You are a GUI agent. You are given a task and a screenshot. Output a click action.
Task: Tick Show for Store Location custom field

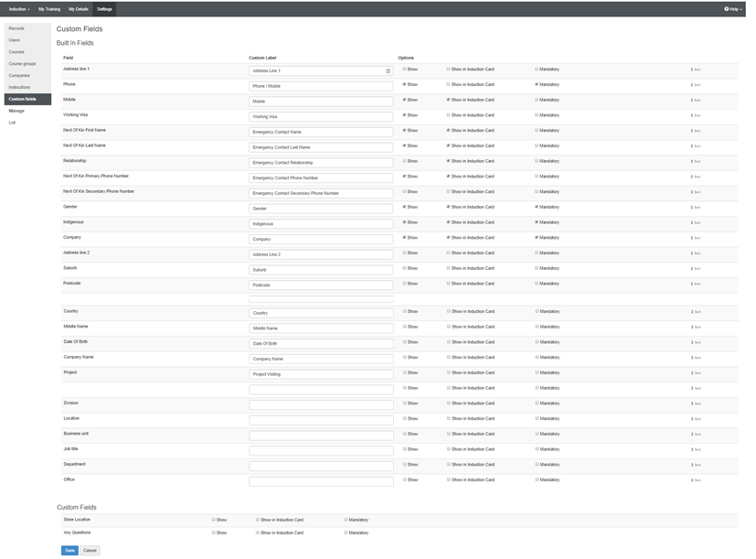click(x=214, y=520)
